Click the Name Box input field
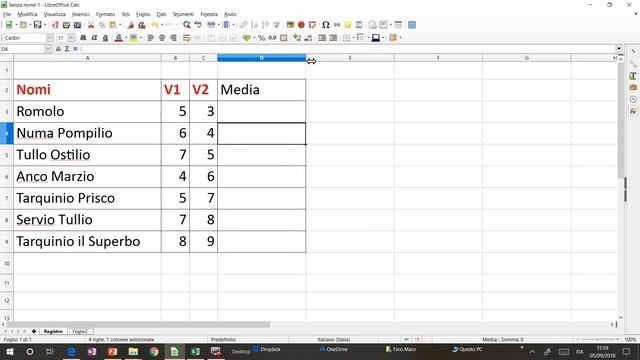Viewport: 640px width, 360px height. pyautogui.click(x=22, y=49)
